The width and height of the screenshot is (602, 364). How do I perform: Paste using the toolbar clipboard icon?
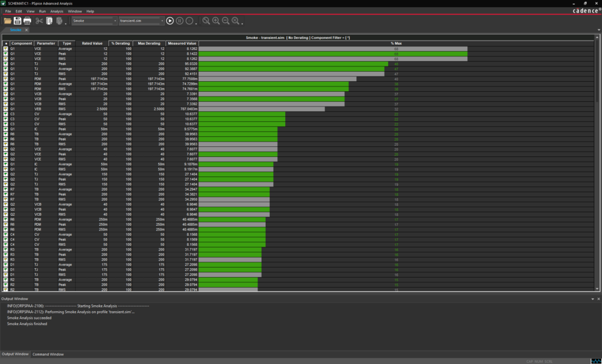point(59,21)
